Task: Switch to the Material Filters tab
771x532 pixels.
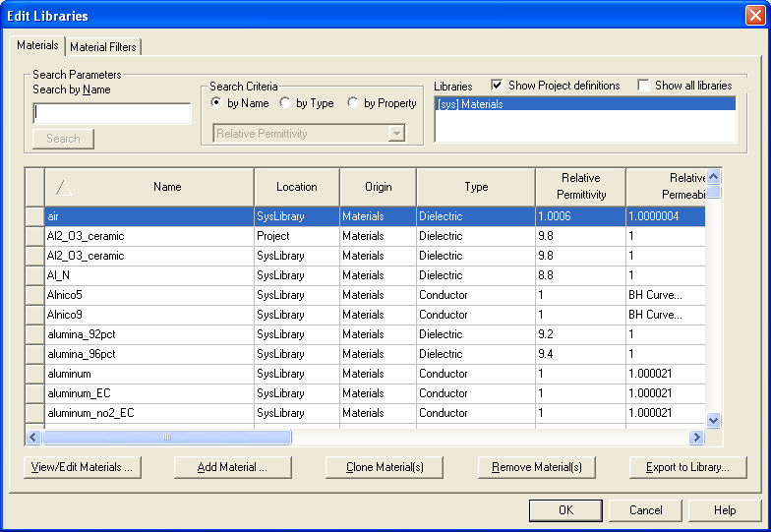Action: [x=103, y=46]
